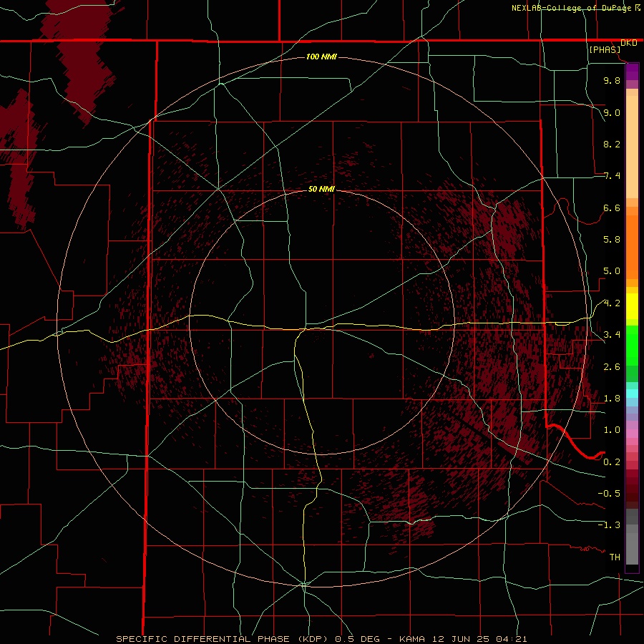Click the cyan segment of the color bar
The width and height of the screenshot is (644, 644).
(632, 394)
